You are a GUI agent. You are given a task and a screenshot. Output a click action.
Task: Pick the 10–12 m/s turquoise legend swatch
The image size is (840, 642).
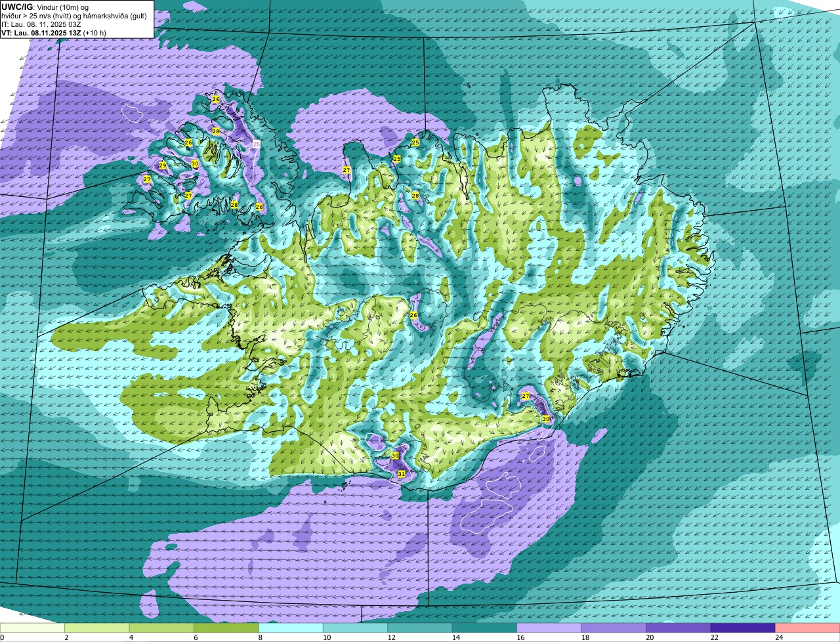pos(356,628)
